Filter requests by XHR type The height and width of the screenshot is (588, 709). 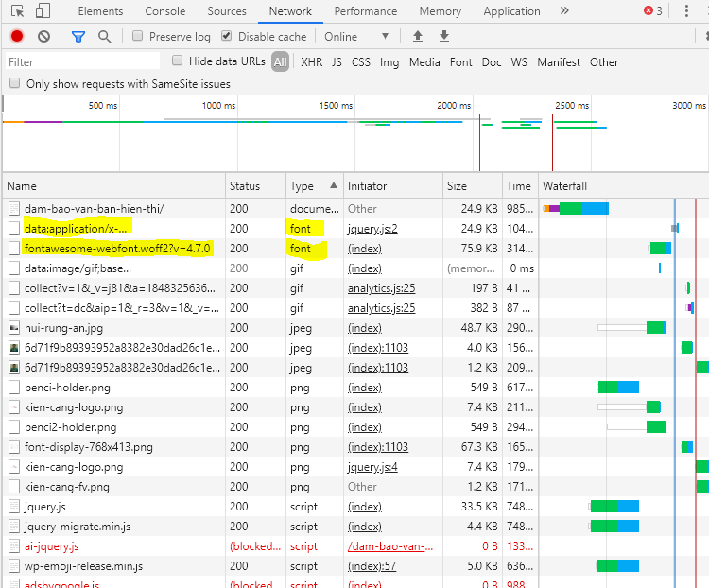tap(311, 62)
